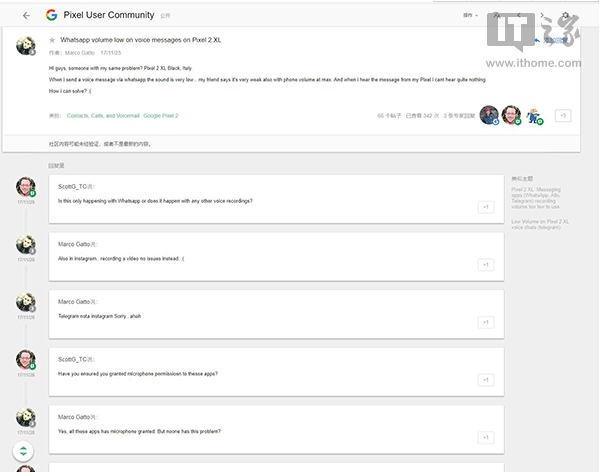Image resolution: width=600 pixels, height=476 pixels.
Task: Click the topic title about Whatsapp volume
Action: tap(141, 40)
